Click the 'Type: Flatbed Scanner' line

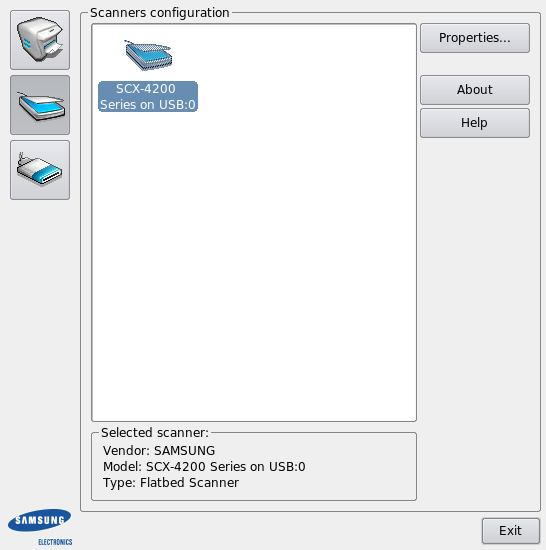171,483
